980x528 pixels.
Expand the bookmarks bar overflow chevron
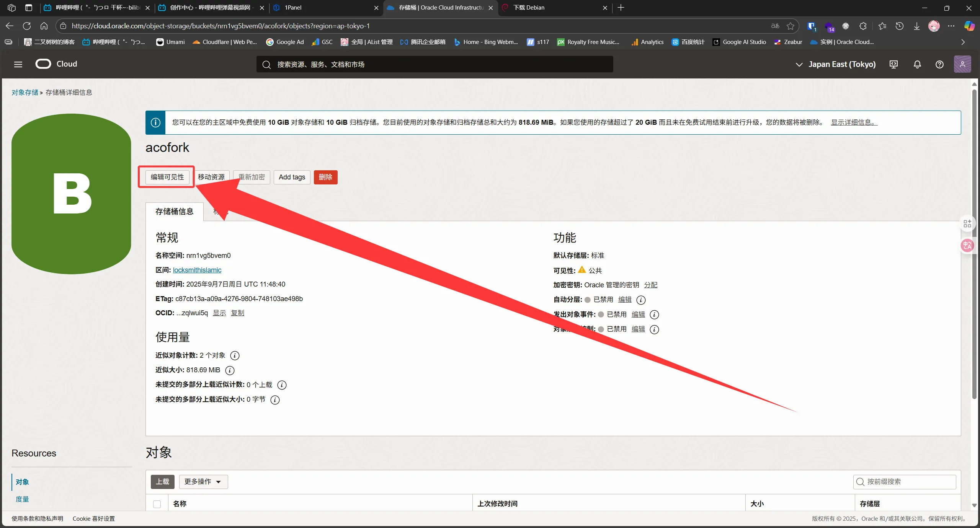point(963,42)
